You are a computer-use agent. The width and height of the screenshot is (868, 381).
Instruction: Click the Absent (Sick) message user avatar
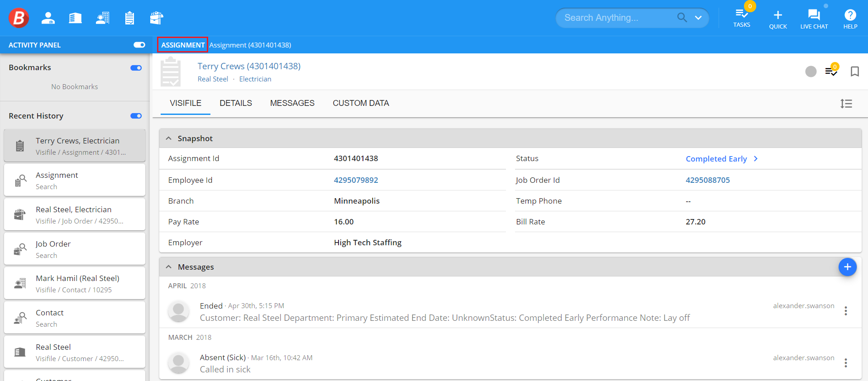[x=179, y=363]
